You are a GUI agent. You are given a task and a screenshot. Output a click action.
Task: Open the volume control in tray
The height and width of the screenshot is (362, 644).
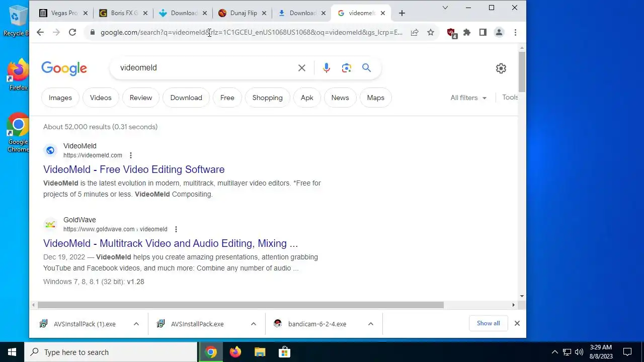(x=579, y=352)
